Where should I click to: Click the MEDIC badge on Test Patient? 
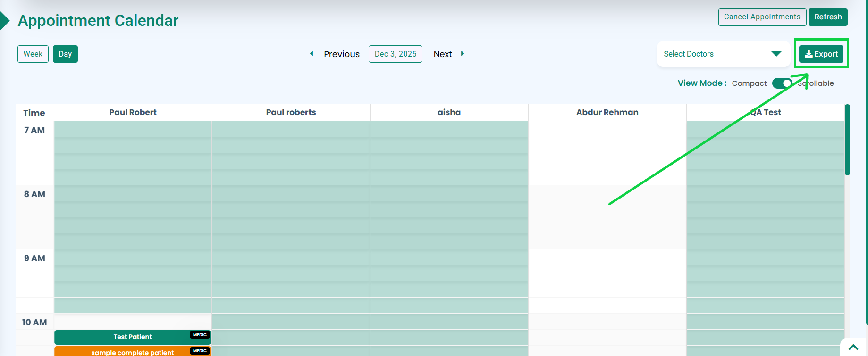200,335
